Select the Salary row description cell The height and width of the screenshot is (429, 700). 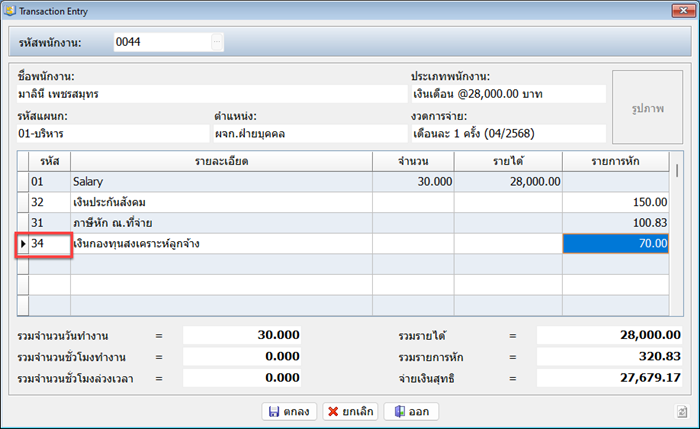(220, 182)
